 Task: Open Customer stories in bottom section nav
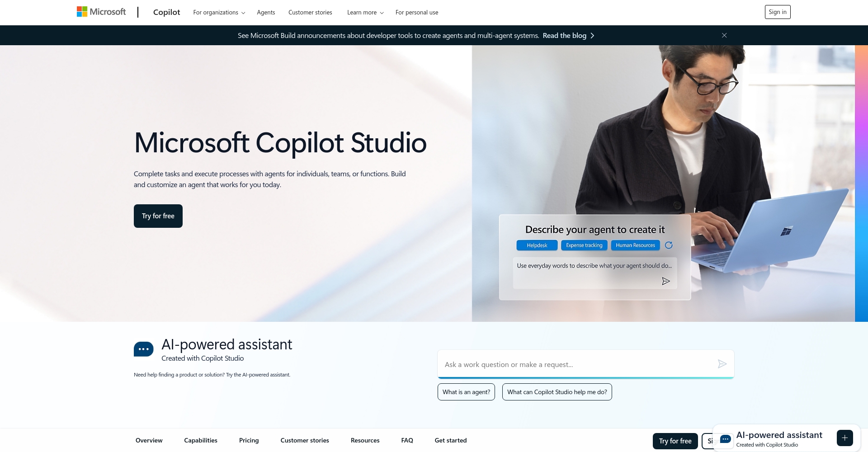(x=305, y=440)
